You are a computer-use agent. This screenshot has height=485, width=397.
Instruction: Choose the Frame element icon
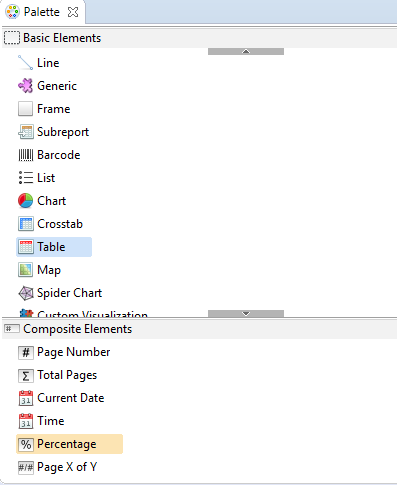[x=25, y=109]
